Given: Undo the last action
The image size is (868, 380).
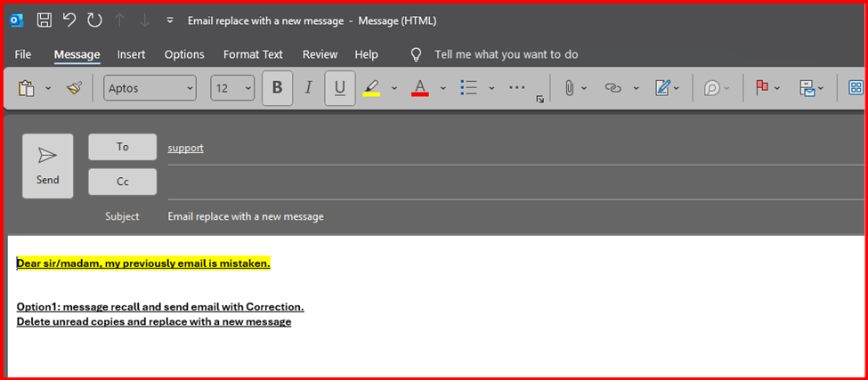Looking at the screenshot, I should (x=69, y=20).
